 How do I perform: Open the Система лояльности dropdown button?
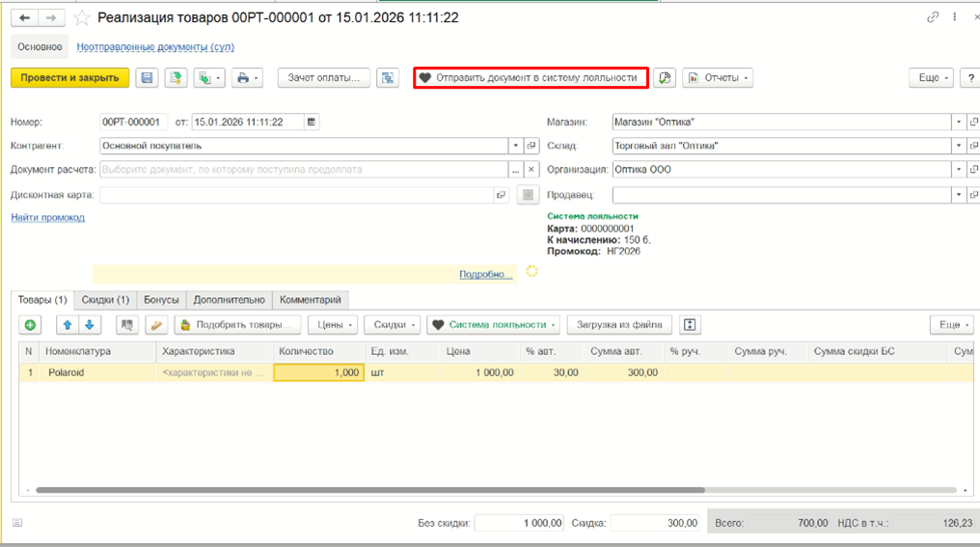coord(493,324)
